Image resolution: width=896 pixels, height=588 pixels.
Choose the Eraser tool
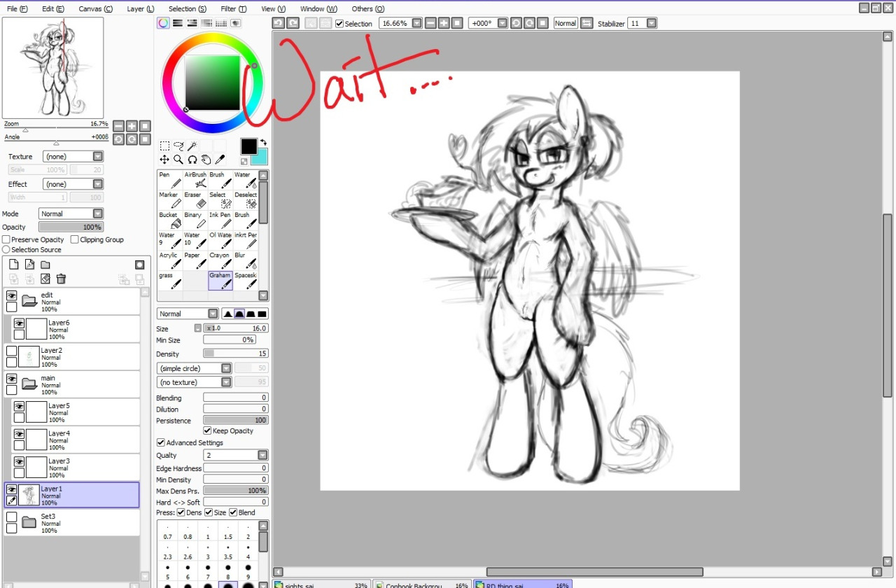click(195, 200)
